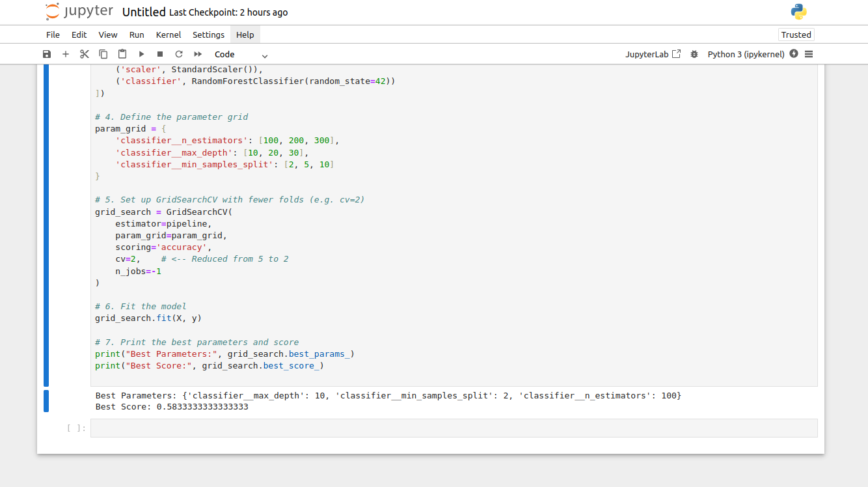This screenshot has height=487, width=868.
Task: Restart kernel and run all cells
Action: click(x=198, y=54)
